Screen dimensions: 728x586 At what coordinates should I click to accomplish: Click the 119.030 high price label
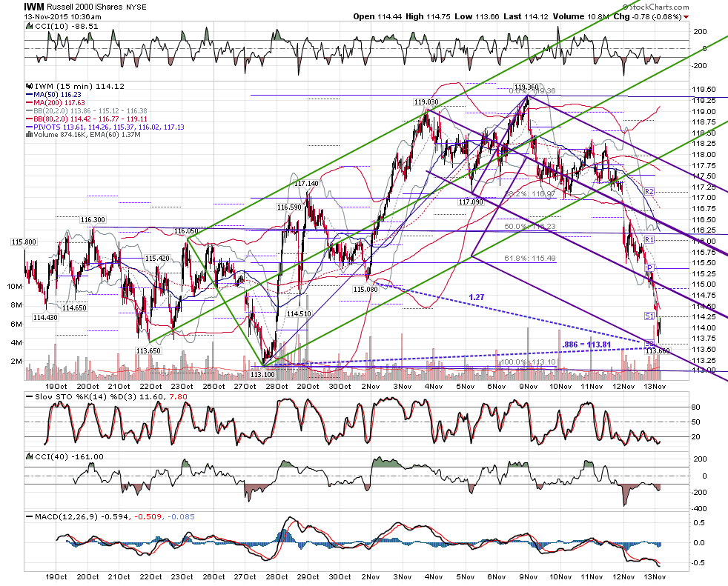(x=426, y=102)
